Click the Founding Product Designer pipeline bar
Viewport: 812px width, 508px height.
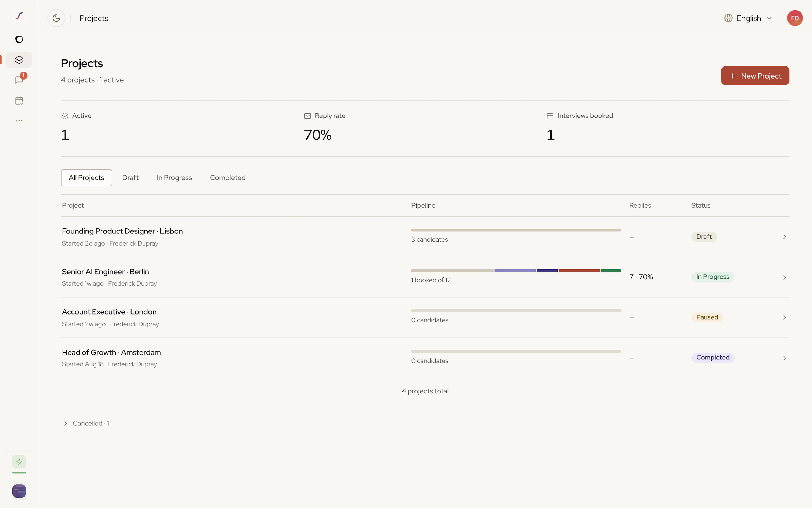tap(516, 230)
